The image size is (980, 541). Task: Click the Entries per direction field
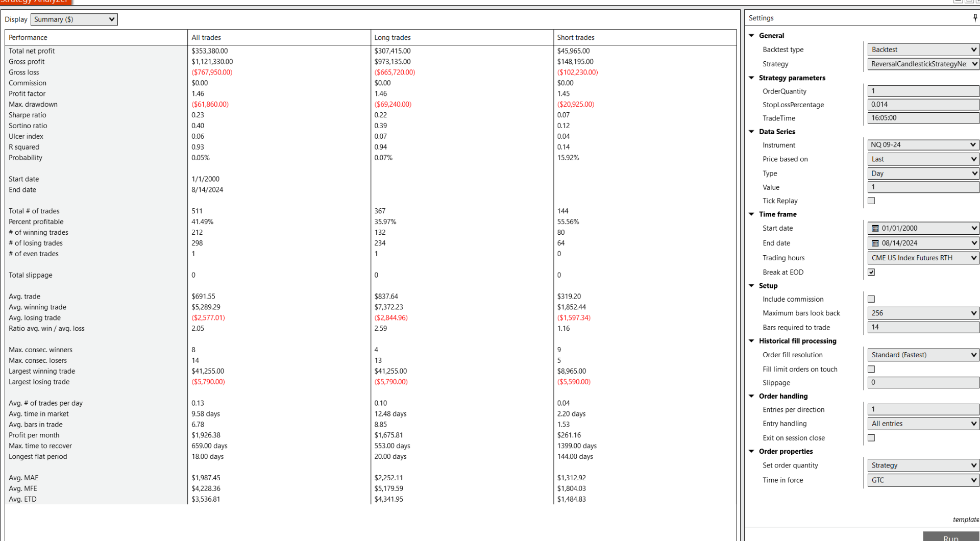923,409
